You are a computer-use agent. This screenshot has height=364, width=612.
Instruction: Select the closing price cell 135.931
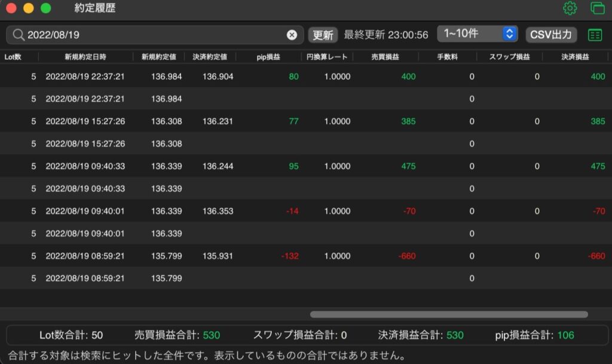pyautogui.click(x=218, y=256)
